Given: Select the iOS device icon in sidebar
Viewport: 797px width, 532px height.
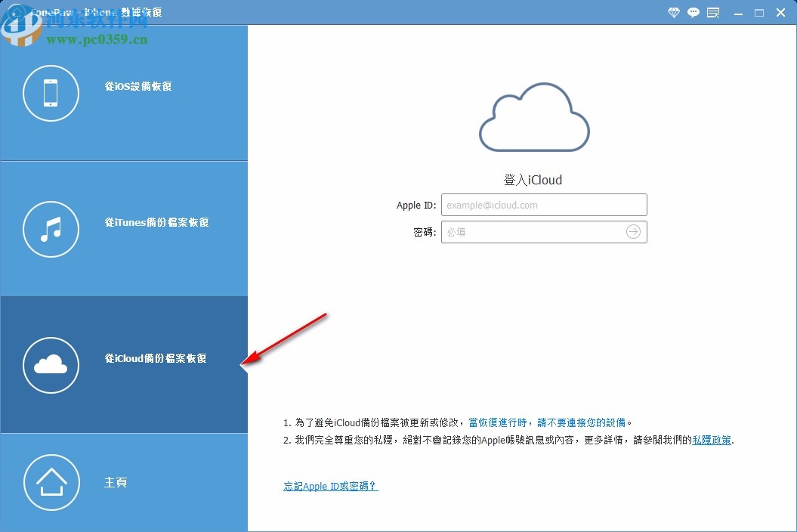Looking at the screenshot, I should click(x=51, y=93).
